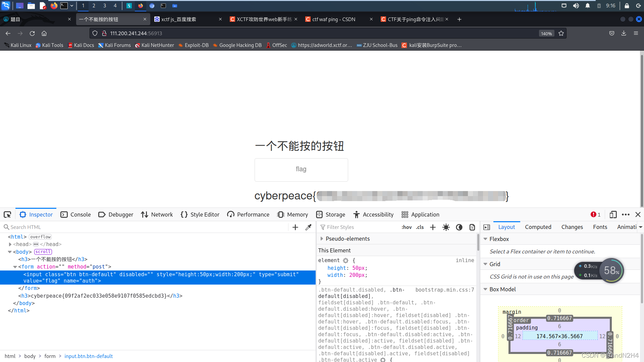The image size is (644, 362).
Task: Expand the head element node
Action: [x=10, y=244]
